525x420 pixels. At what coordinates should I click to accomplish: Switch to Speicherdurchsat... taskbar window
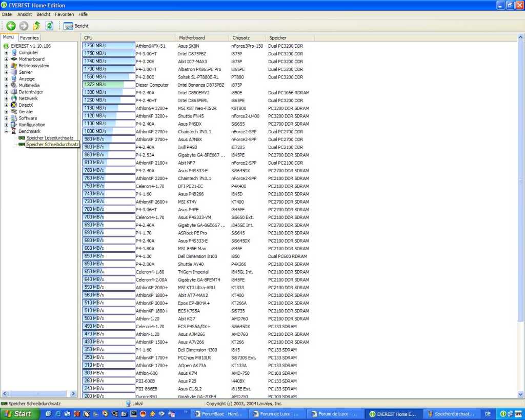point(451,414)
